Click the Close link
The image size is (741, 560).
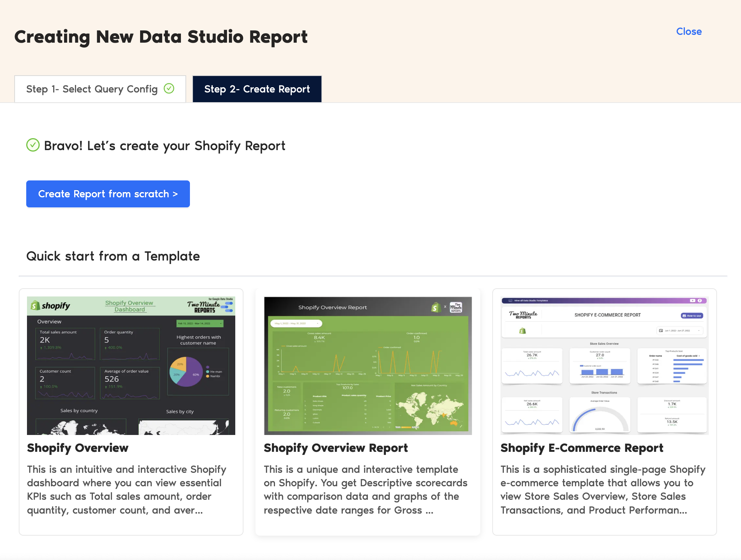pyautogui.click(x=689, y=31)
